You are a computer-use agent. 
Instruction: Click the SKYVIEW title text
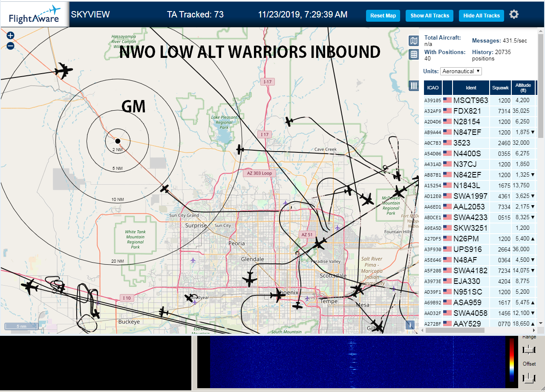pyautogui.click(x=90, y=14)
